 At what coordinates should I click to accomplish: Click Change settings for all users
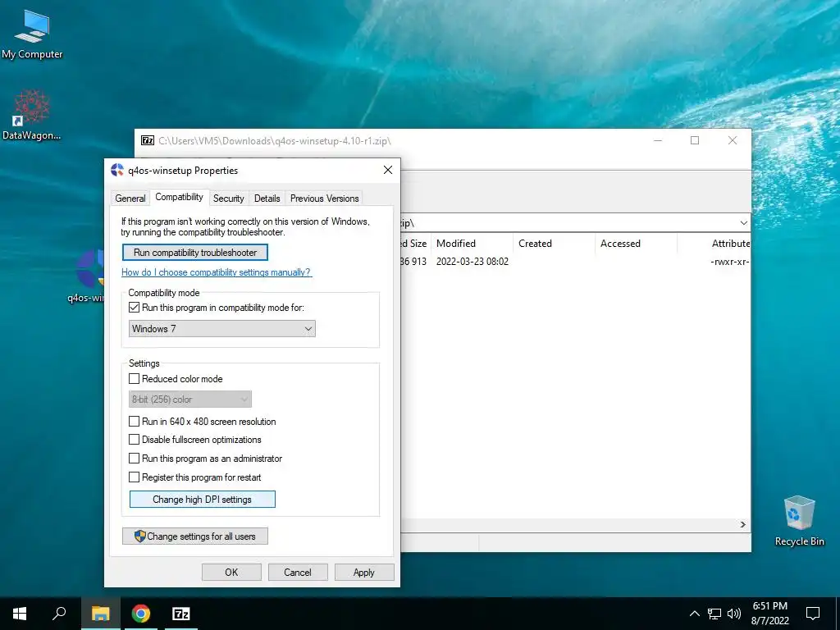195,536
